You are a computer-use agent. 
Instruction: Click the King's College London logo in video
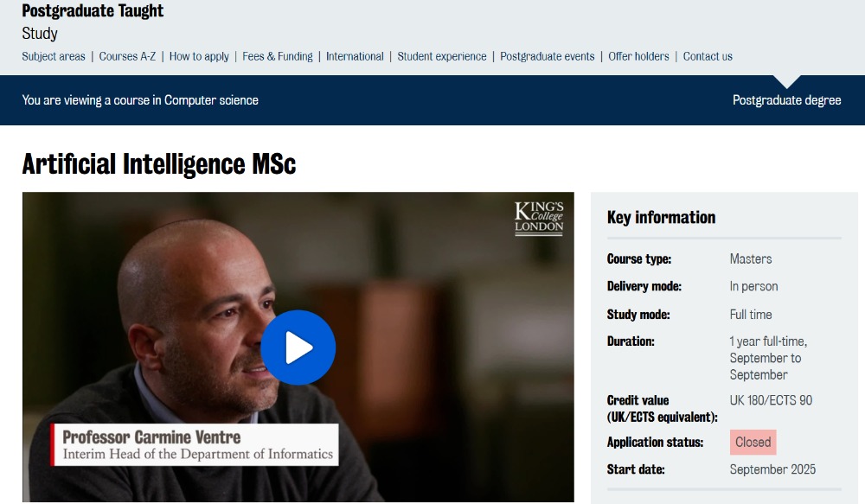tap(539, 219)
